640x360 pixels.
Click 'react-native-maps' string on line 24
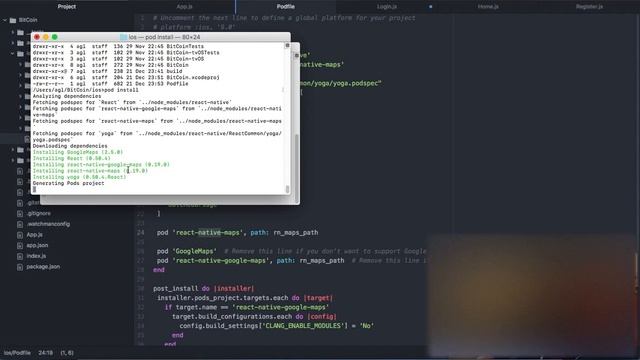point(208,233)
